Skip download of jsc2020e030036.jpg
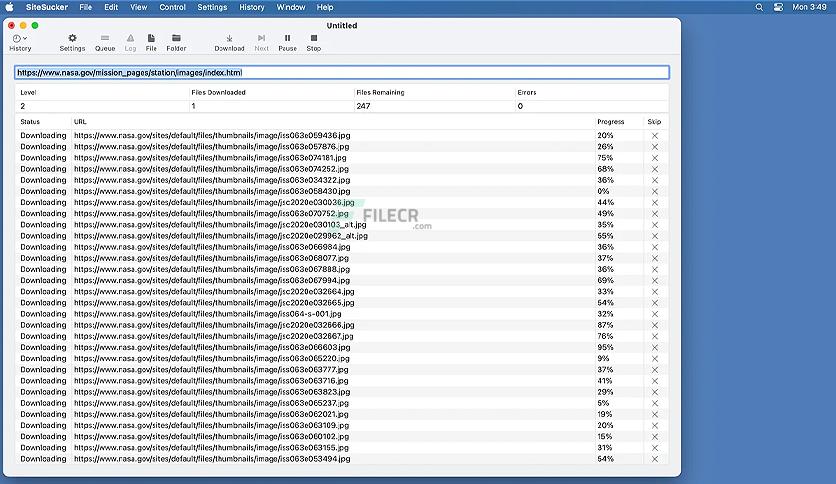The image size is (836, 484). pyautogui.click(x=655, y=203)
